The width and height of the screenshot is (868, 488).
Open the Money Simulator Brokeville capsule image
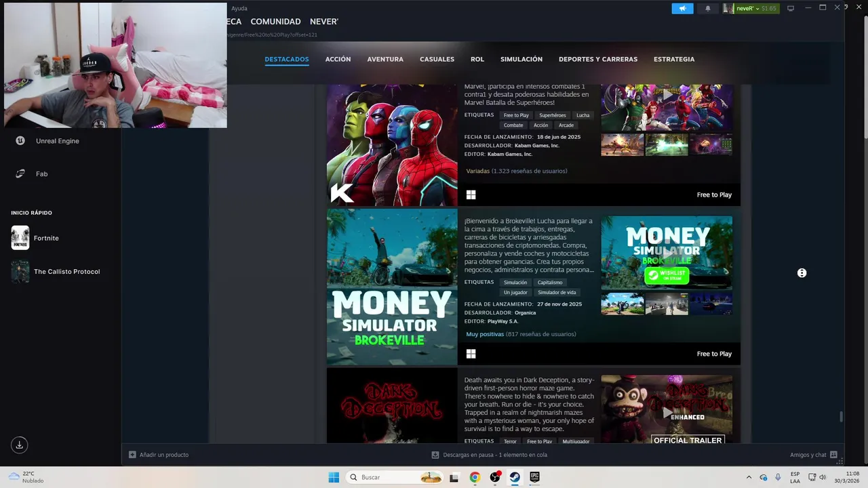[x=392, y=287]
